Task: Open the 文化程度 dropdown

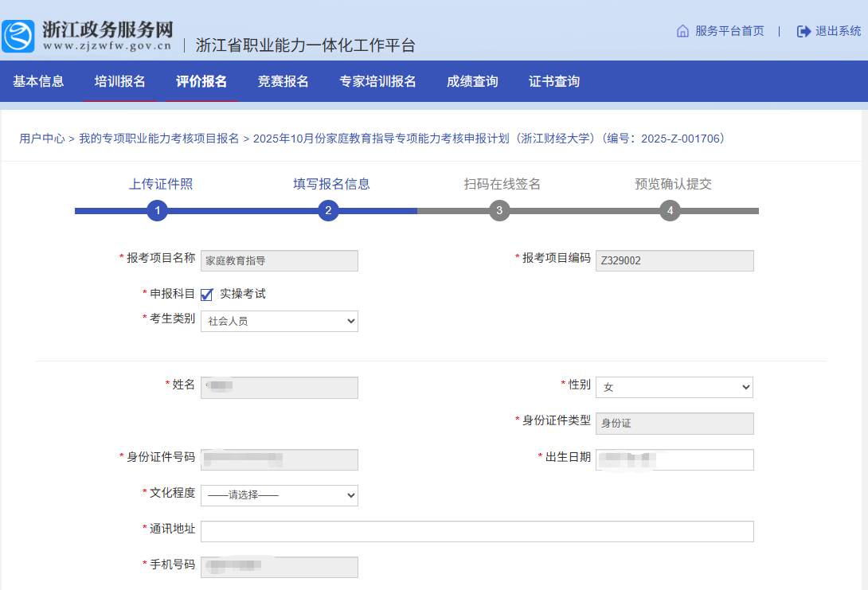Action: tap(279, 495)
